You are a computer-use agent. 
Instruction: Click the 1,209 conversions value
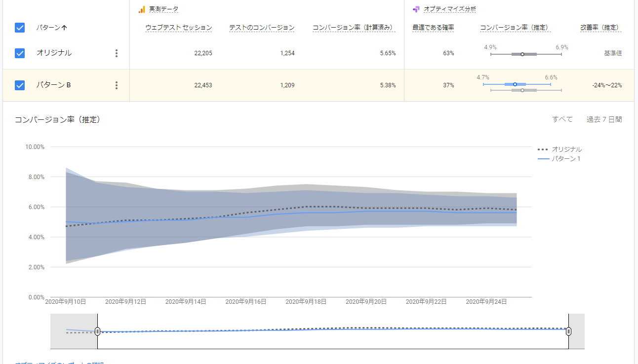click(x=287, y=85)
